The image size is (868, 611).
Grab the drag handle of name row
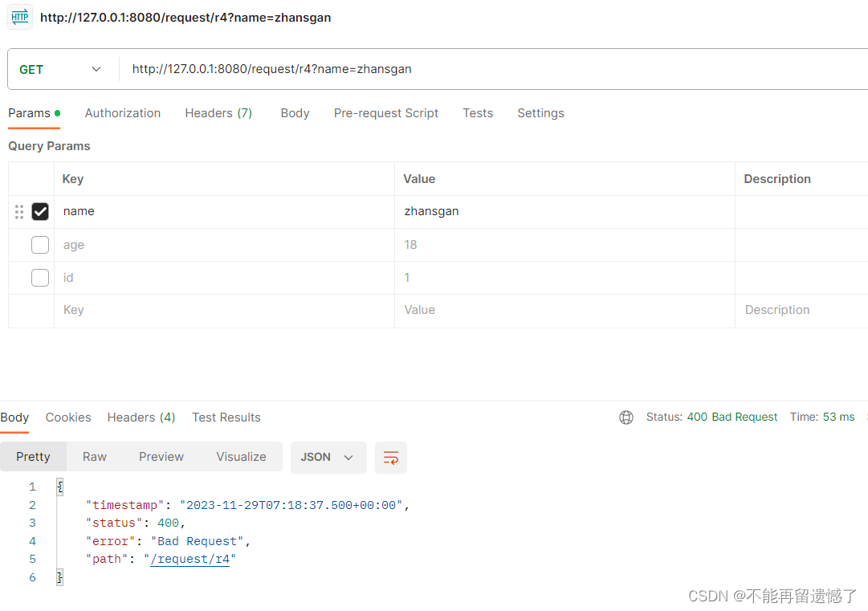tap(19, 212)
